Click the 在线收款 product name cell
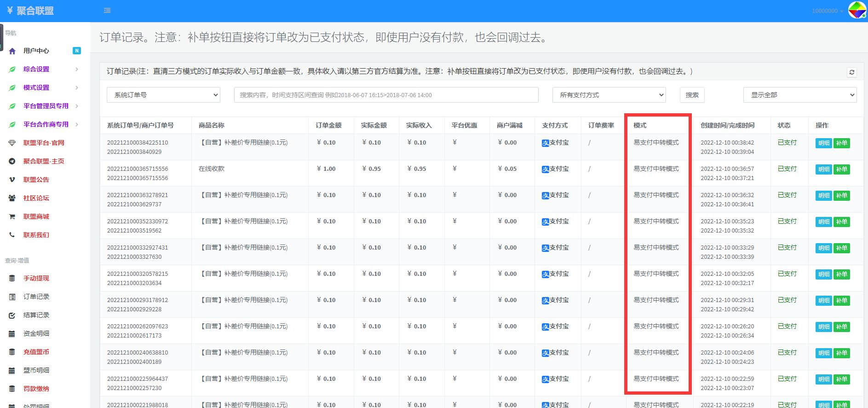868x408 pixels. pos(212,169)
